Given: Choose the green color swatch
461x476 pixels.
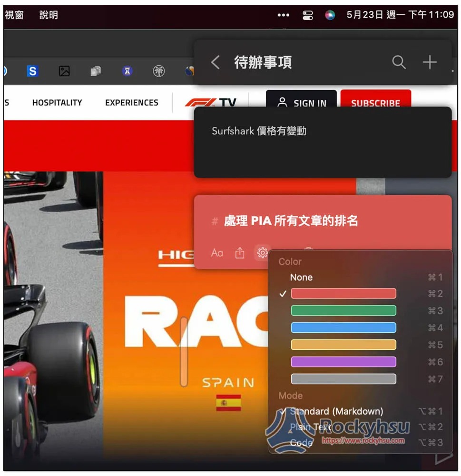Looking at the screenshot, I should (343, 310).
